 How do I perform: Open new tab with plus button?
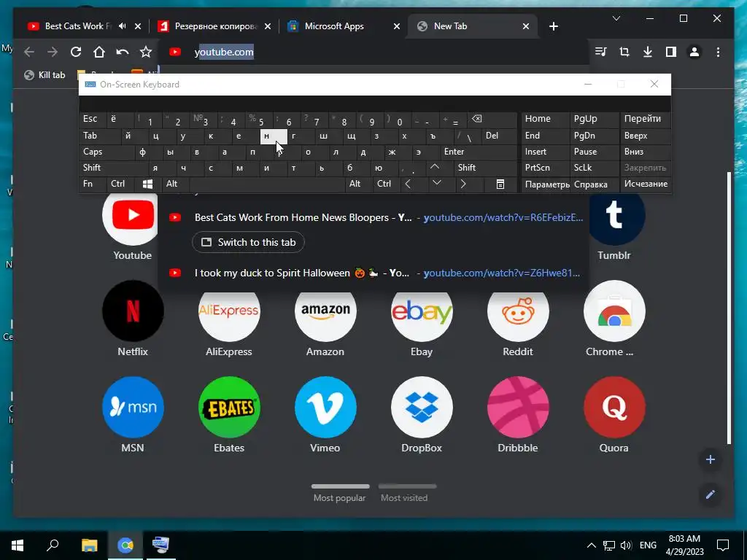[x=553, y=27]
